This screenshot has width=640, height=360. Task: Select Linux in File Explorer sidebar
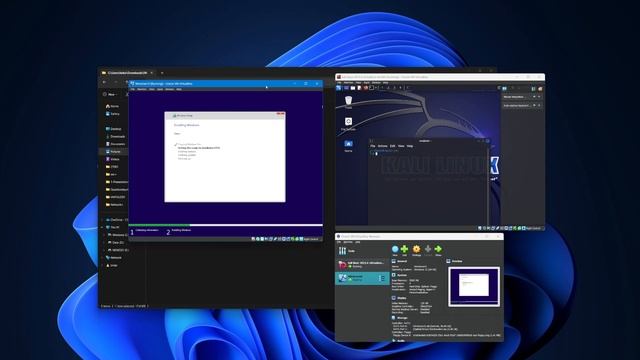pyautogui.click(x=112, y=265)
